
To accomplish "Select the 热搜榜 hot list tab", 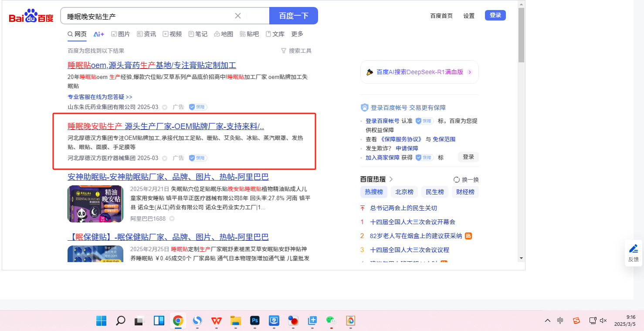I will click(374, 192).
